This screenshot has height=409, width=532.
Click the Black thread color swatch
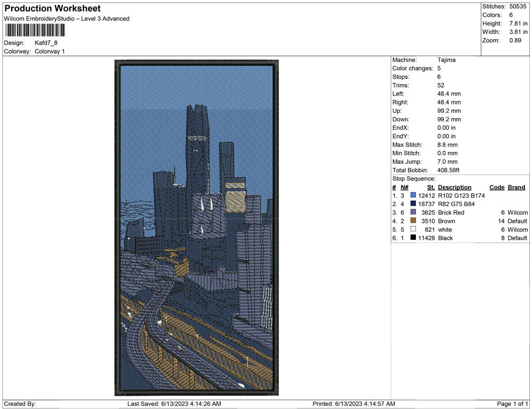coord(413,238)
